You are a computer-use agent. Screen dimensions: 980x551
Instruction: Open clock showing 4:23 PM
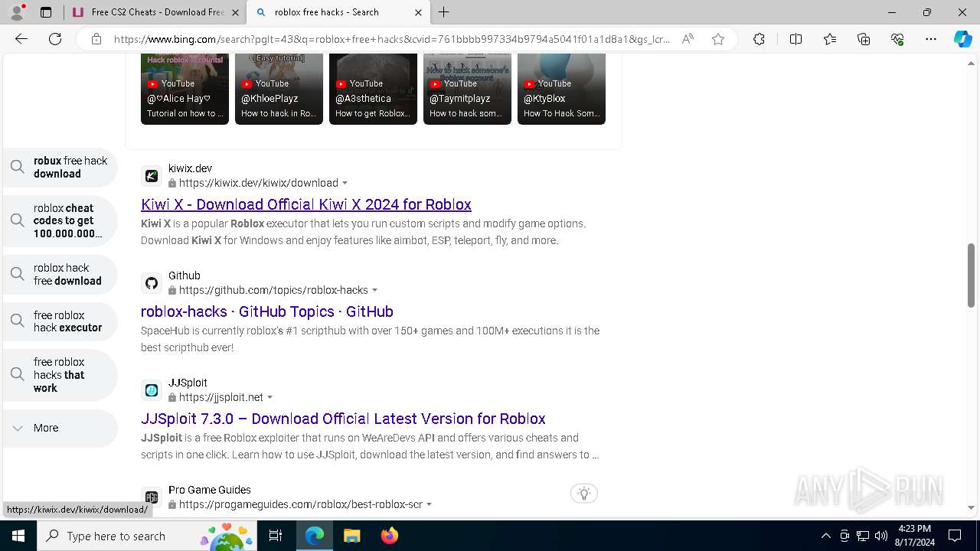pyautogui.click(x=914, y=536)
